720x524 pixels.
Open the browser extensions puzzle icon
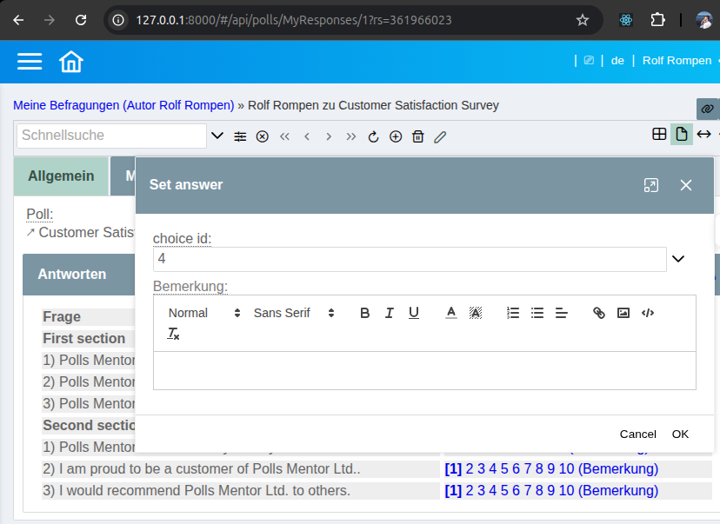(x=658, y=20)
